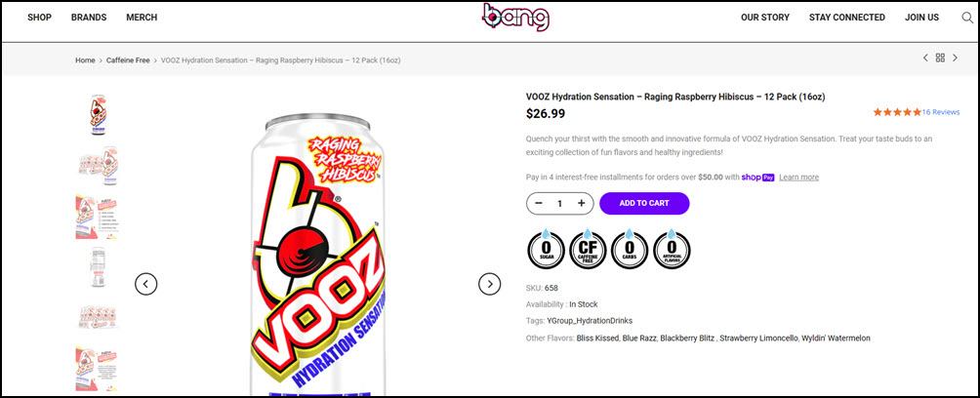Open the search magnifier icon
The height and width of the screenshot is (398, 980).
(x=967, y=18)
